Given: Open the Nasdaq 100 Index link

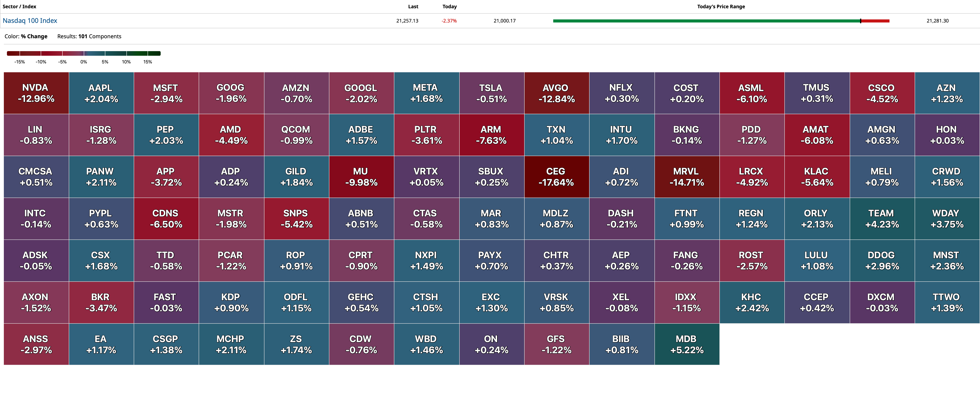Looking at the screenshot, I should click(x=30, y=21).
